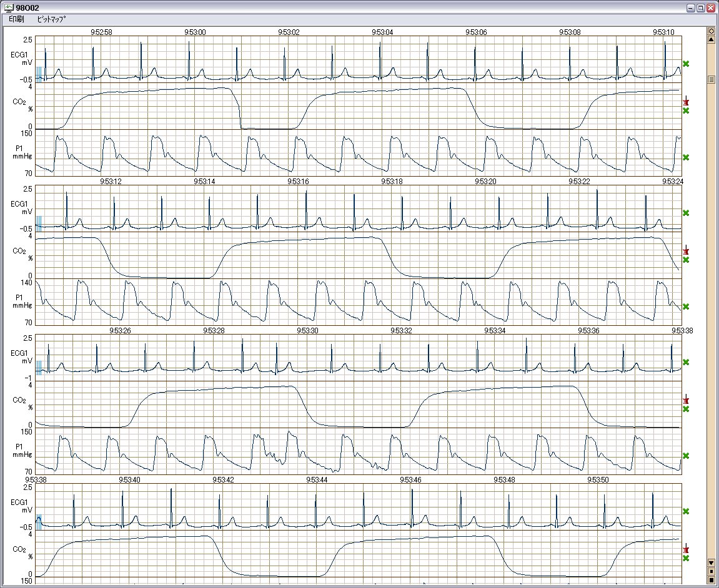Open the ビットマップ (Bitmap) menu
The image size is (719, 588).
[x=51, y=19]
